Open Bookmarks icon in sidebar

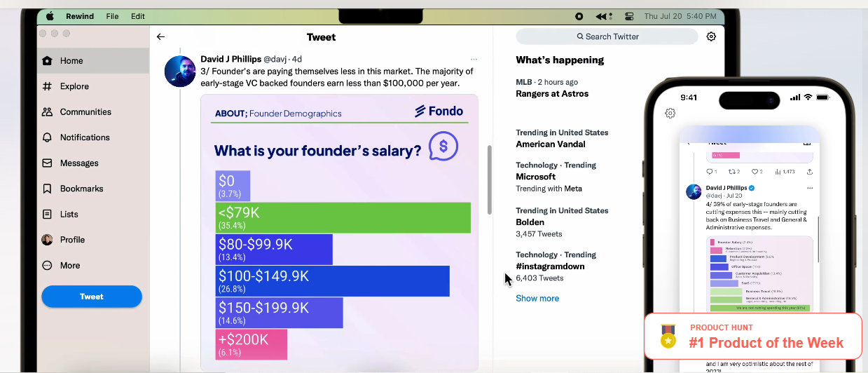pyautogui.click(x=47, y=189)
